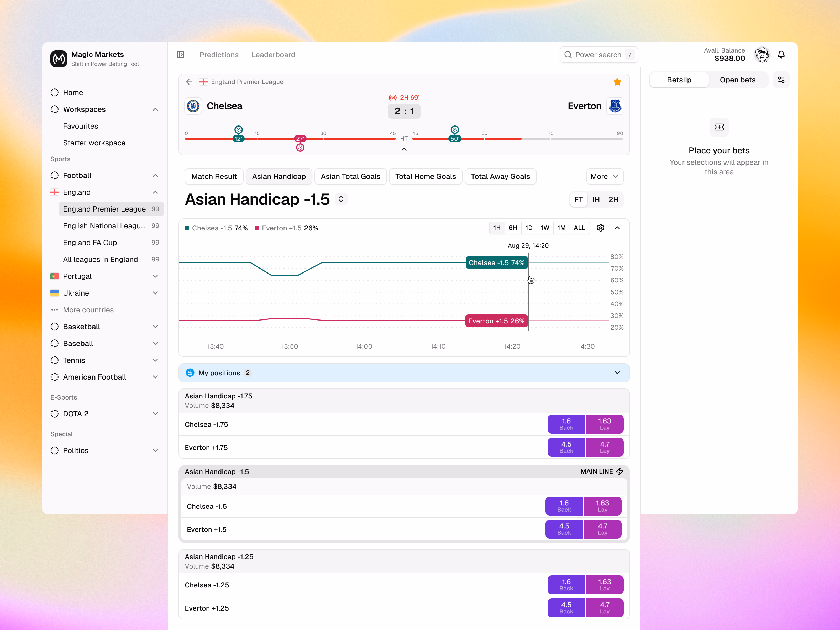The image size is (840, 630).
Task: Set chart range to 1W
Action: pyautogui.click(x=545, y=228)
